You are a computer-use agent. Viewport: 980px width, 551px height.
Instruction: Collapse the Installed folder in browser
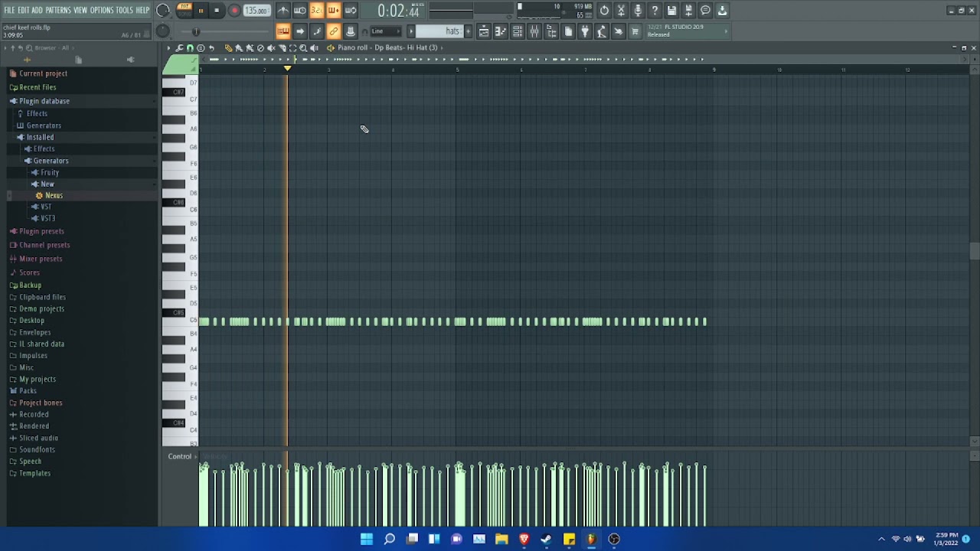[x=41, y=137]
